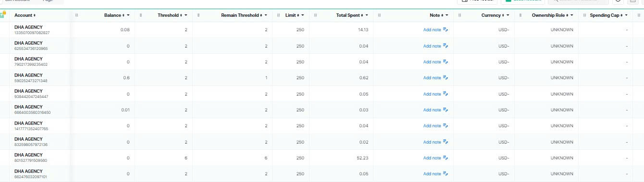Click the sort arrows beside the Account header
This screenshot has height=182, width=644.
(34, 15)
